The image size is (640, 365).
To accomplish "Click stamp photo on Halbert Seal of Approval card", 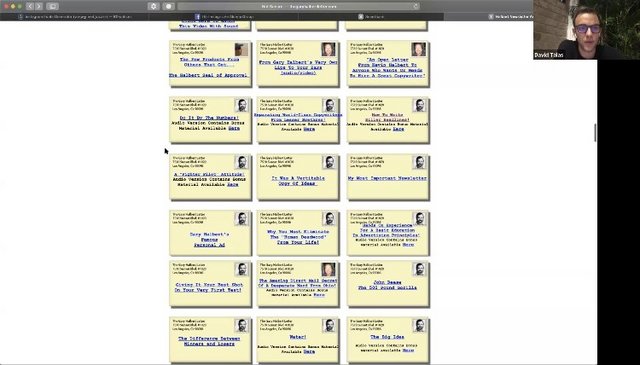I will 241,49.
